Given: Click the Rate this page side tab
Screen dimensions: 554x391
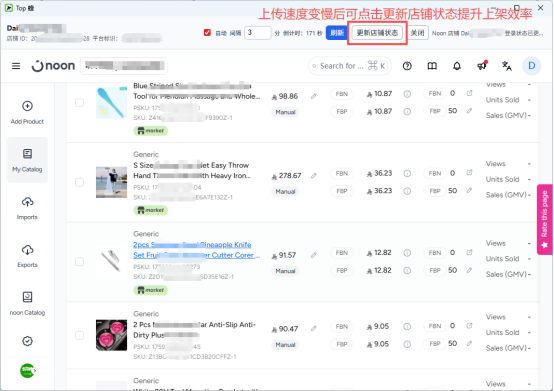Looking at the screenshot, I should point(544,219).
